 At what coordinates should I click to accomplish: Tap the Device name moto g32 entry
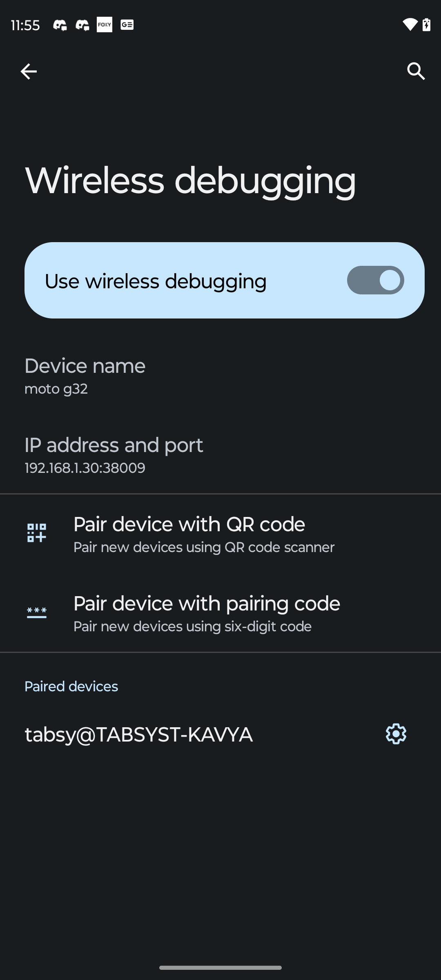(85, 376)
